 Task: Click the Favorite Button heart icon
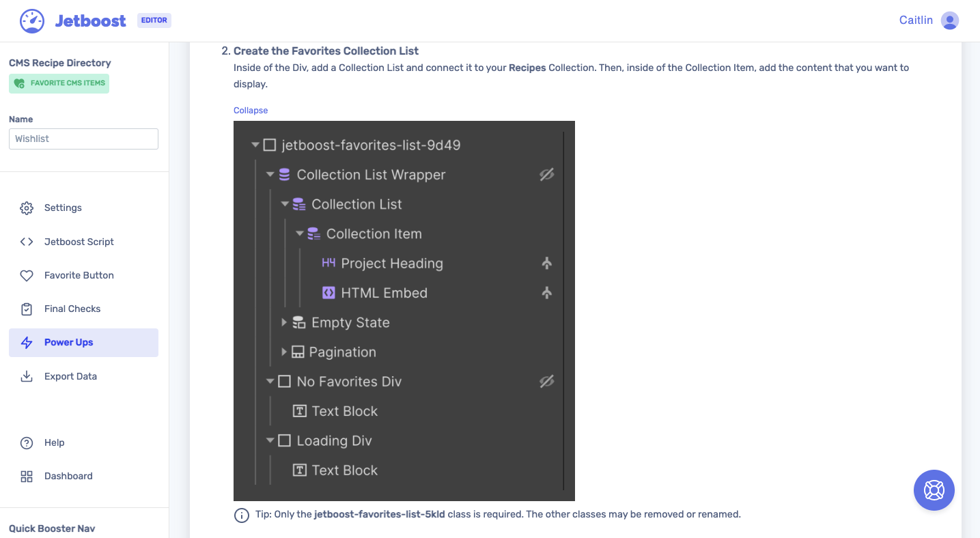(26, 275)
